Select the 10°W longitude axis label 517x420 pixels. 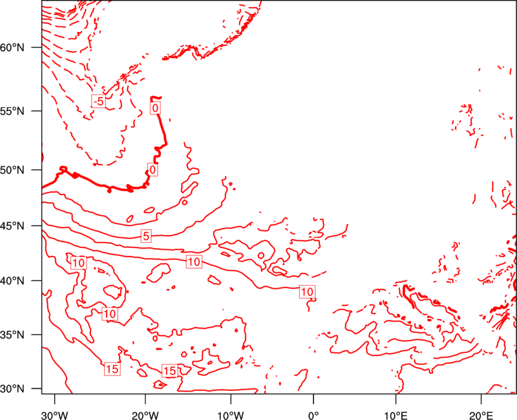click(231, 415)
